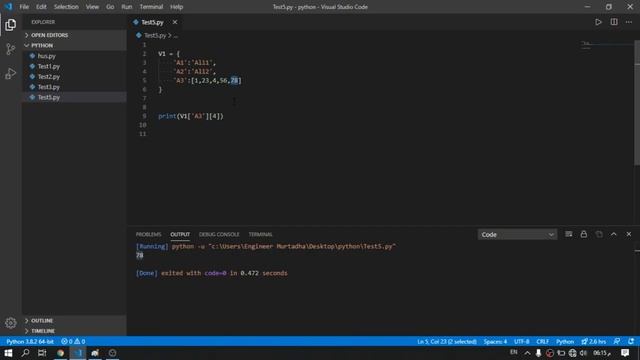
Task: Change language mode from Python
Action: 565,342
